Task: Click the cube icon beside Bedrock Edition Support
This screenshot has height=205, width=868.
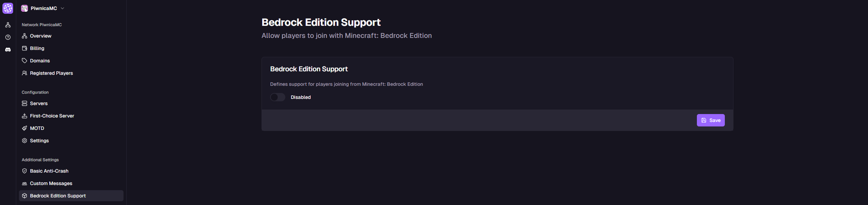Action: coord(24,196)
